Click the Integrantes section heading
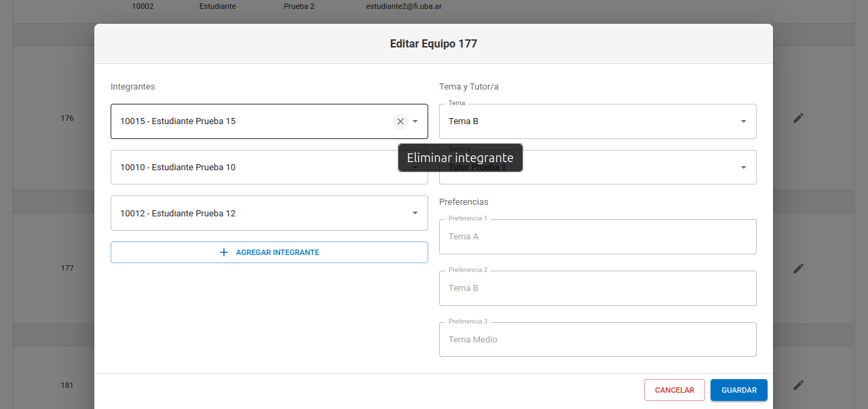Image resolution: width=868 pixels, height=409 pixels. [x=132, y=87]
